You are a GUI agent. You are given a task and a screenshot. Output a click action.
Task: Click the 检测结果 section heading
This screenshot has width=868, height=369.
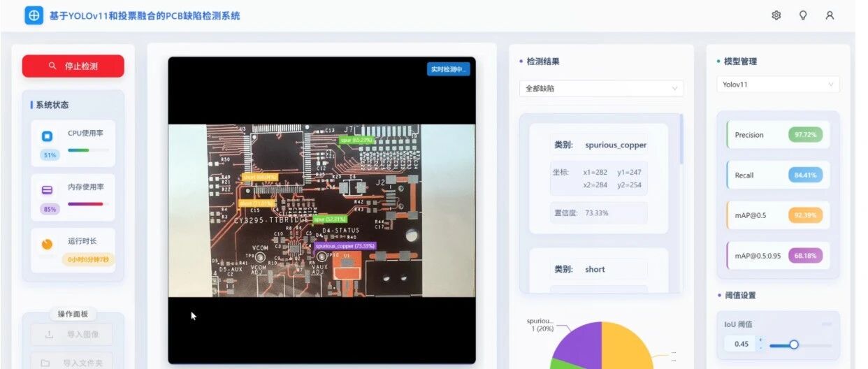tap(543, 61)
